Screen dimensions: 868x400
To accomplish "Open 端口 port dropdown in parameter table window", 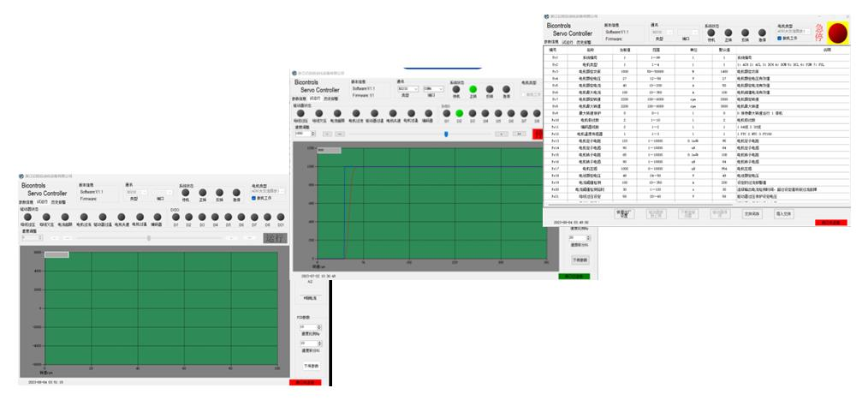I will tap(688, 33).
